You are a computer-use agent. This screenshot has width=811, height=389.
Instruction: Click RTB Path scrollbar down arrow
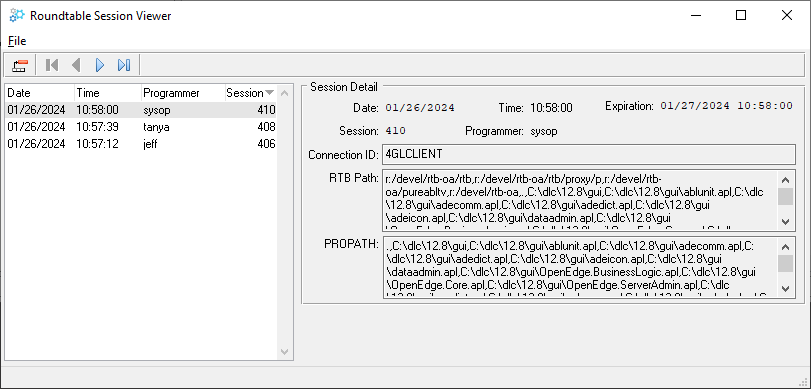click(x=785, y=221)
